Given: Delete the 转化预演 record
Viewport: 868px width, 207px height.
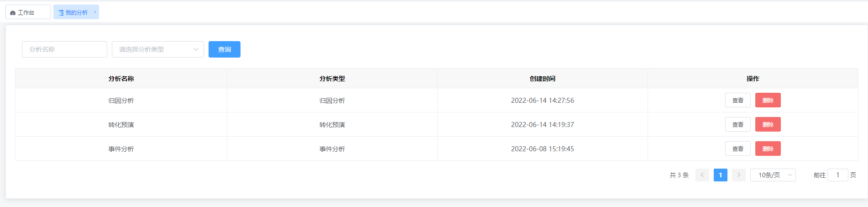Looking at the screenshot, I should (768, 124).
